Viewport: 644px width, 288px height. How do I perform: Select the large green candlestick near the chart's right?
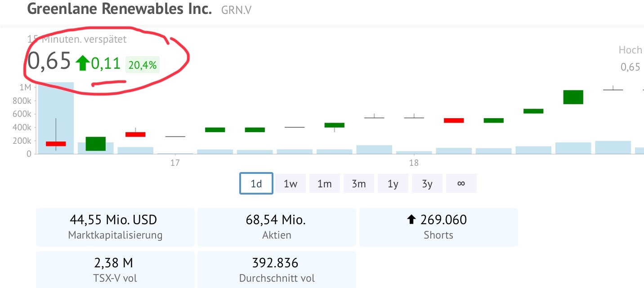click(572, 97)
